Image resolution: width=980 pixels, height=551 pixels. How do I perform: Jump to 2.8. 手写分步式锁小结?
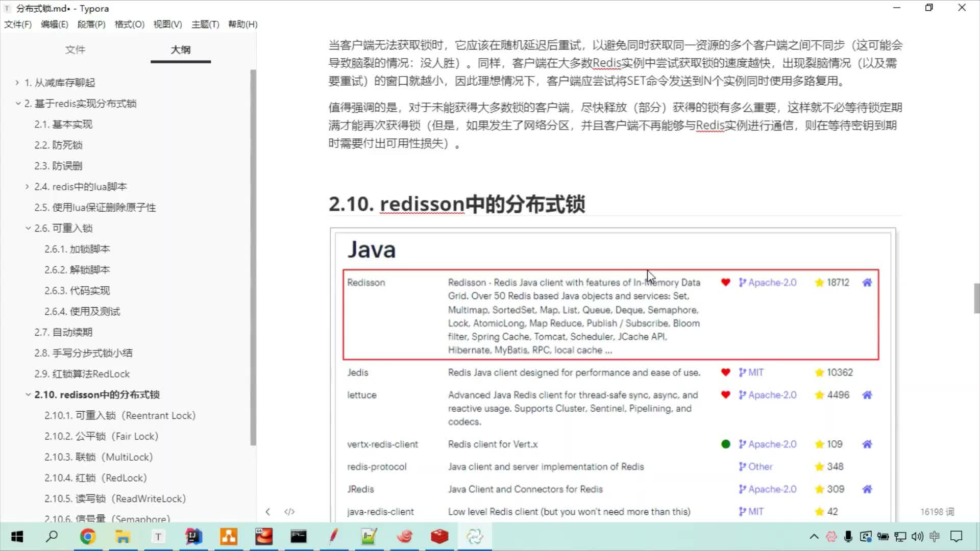[83, 353]
